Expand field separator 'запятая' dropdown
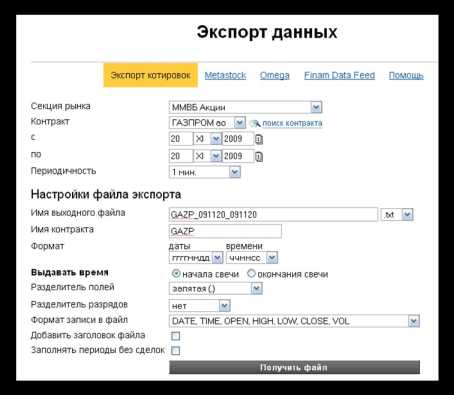The height and width of the screenshot is (395, 454). pos(216,289)
